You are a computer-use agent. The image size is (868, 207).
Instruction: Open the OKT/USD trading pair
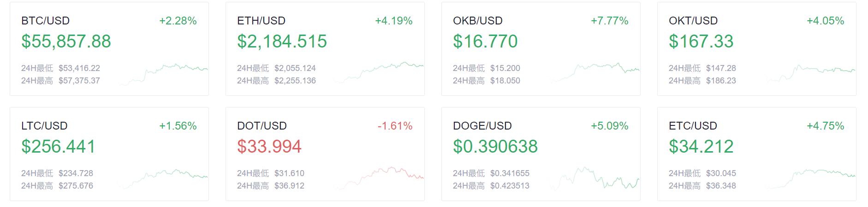click(693, 21)
